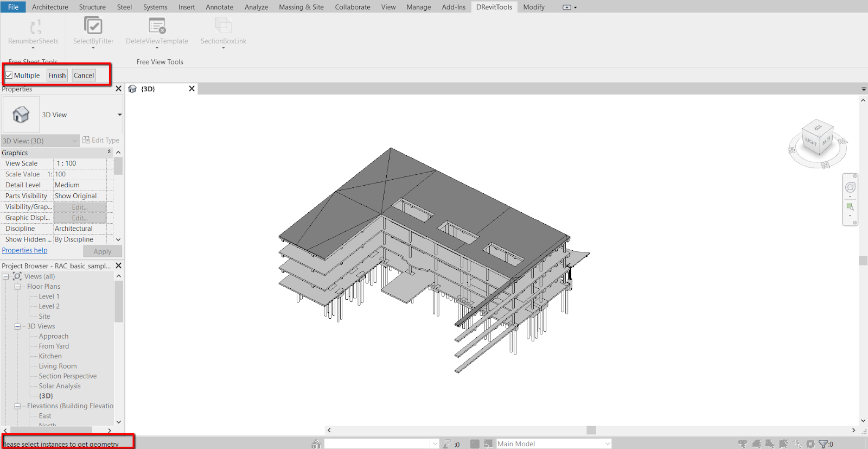
Task: Switch to the Manage ribbon tab
Action: point(418,7)
